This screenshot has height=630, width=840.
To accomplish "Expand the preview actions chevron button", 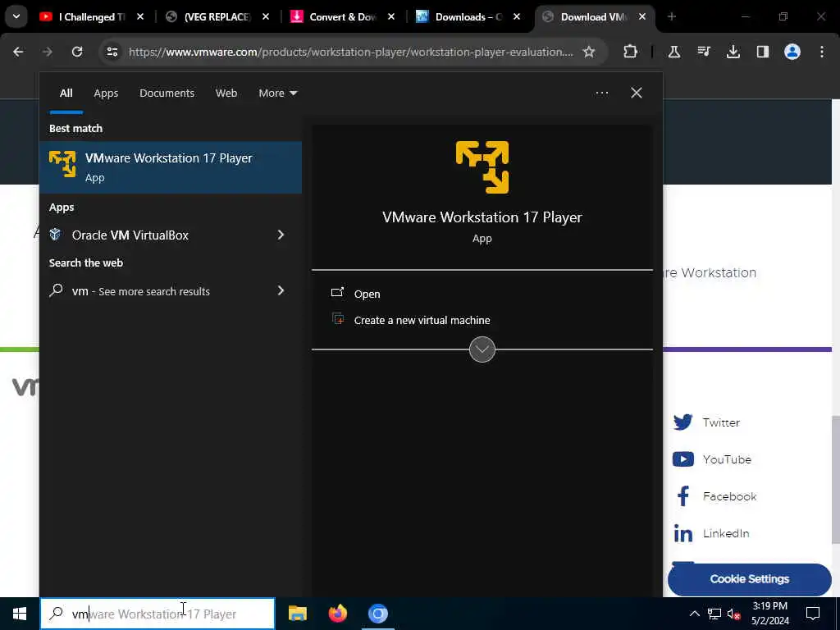I will point(482,349).
